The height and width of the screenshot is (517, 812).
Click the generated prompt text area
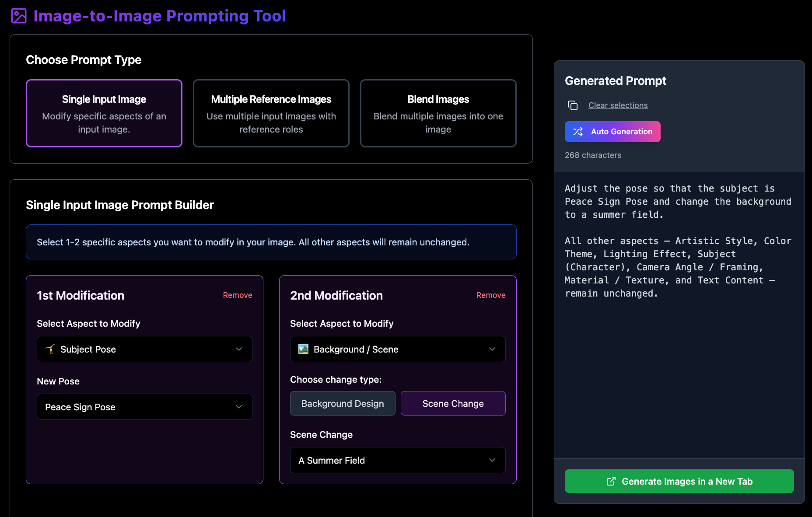679,315
